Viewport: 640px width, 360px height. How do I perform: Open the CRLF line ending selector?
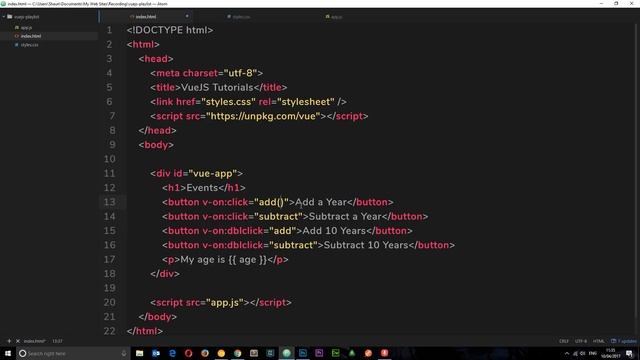564,341
